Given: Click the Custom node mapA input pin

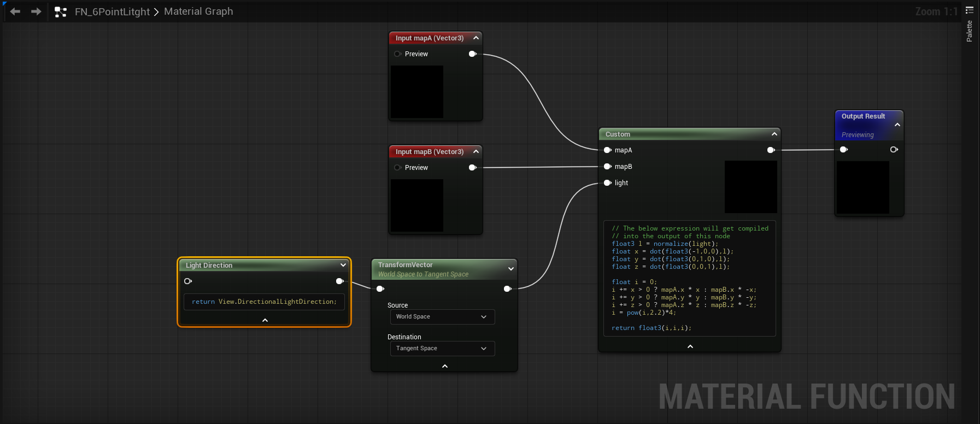Looking at the screenshot, I should (x=607, y=150).
